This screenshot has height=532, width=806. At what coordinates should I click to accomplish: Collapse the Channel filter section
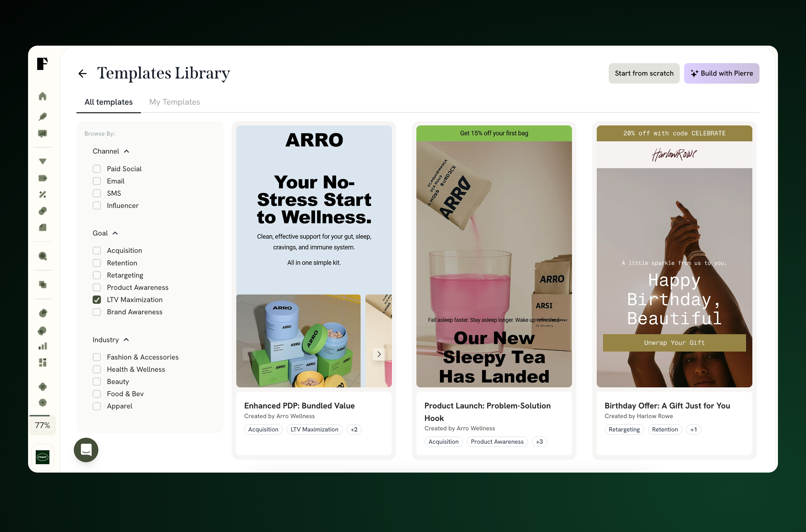(x=111, y=151)
